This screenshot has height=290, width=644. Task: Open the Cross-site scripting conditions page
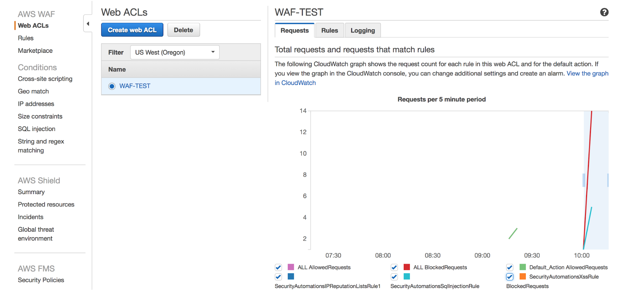click(45, 79)
